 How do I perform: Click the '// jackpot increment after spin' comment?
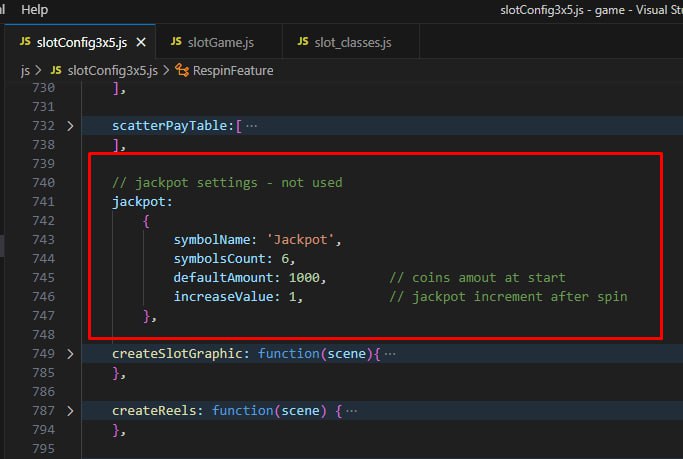click(x=508, y=297)
